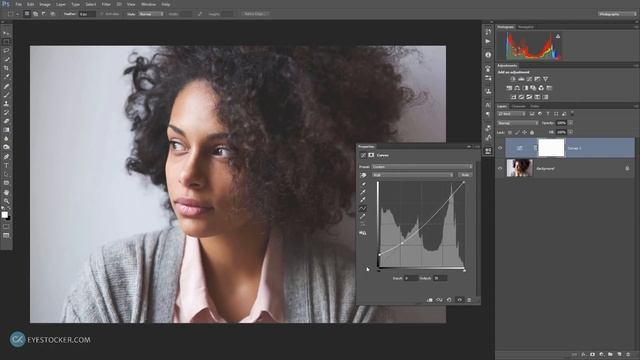Viewport: 640px width, 360px height.
Task: Toggle layer visibility from Properties panel
Action: tap(459, 300)
